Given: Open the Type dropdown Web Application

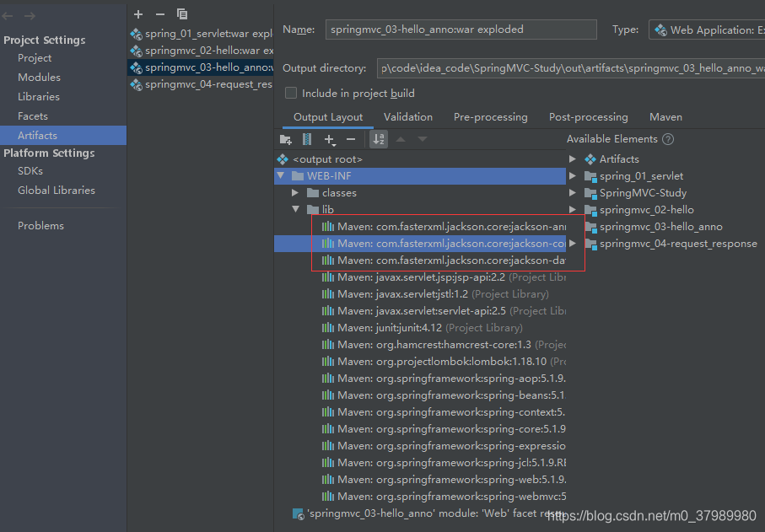Looking at the screenshot, I should coord(707,30).
